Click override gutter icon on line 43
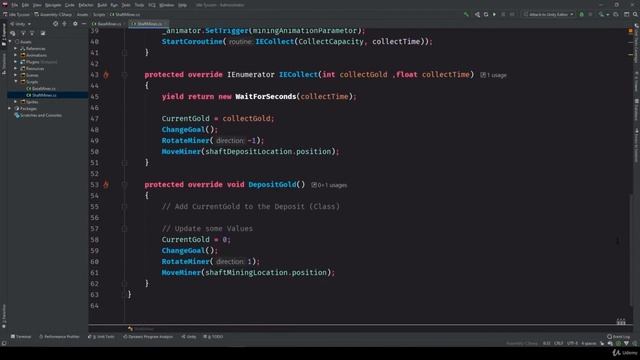 pos(106,75)
